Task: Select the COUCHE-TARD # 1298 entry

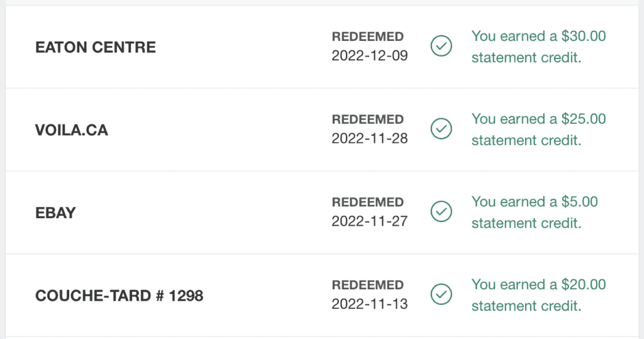Action: click(x=119, y=296)
